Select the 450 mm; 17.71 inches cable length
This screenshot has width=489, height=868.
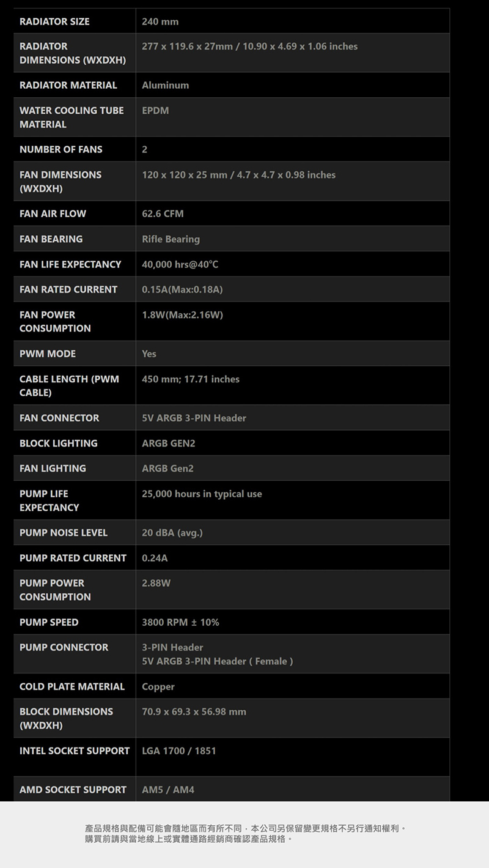coord(191,379)
